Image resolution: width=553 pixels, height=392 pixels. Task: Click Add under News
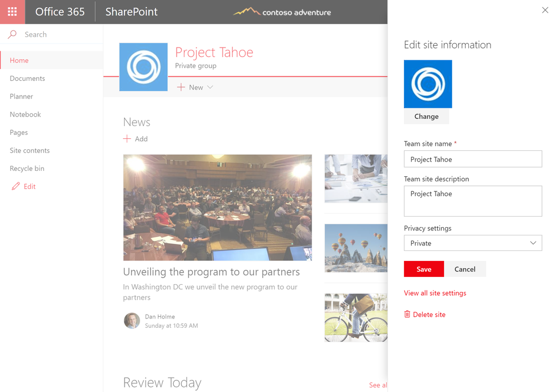click(141, 139)
